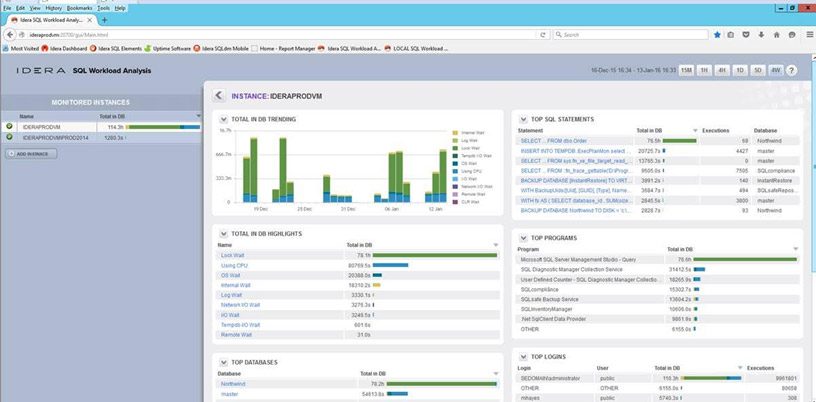The height and width of the screenshot is (402, 816).
Task: Go back using the browser back arrow
Action: (x=10, y=35)
